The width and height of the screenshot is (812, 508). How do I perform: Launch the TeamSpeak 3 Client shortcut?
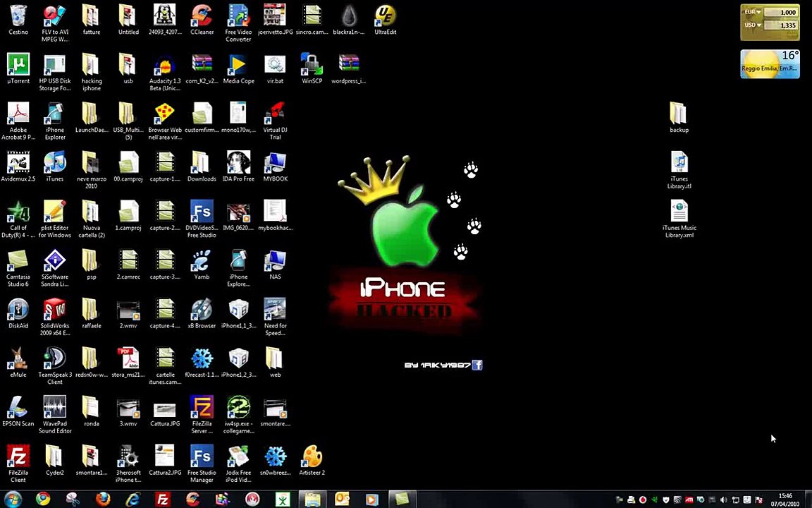[x=55, y=366]
